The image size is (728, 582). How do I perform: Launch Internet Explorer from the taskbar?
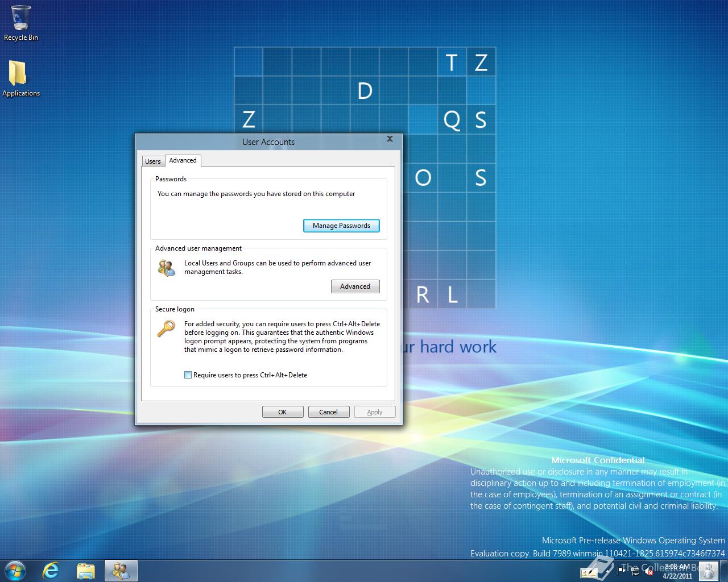click(x=51, y=571)
